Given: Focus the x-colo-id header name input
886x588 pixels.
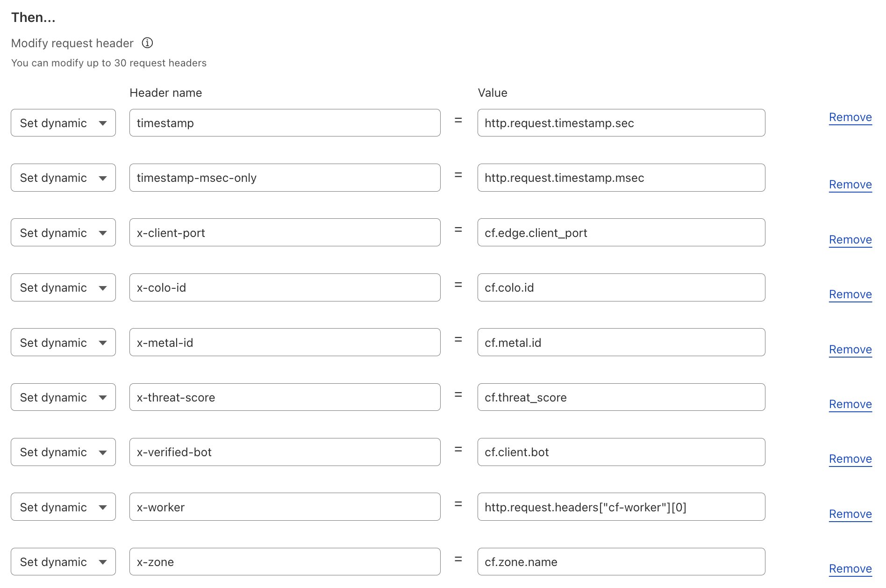Looking at the screenshot, I should (x=285, y=287).
